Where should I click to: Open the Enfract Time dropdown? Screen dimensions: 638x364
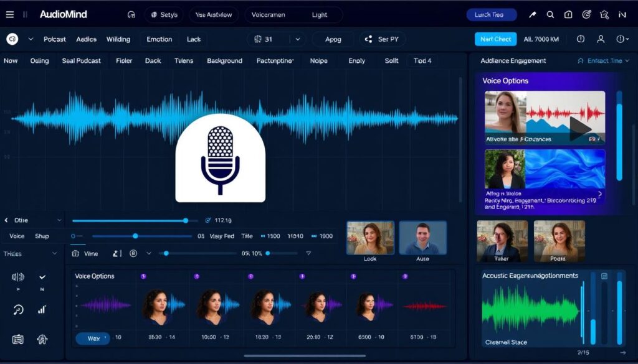tap(603, 61)
